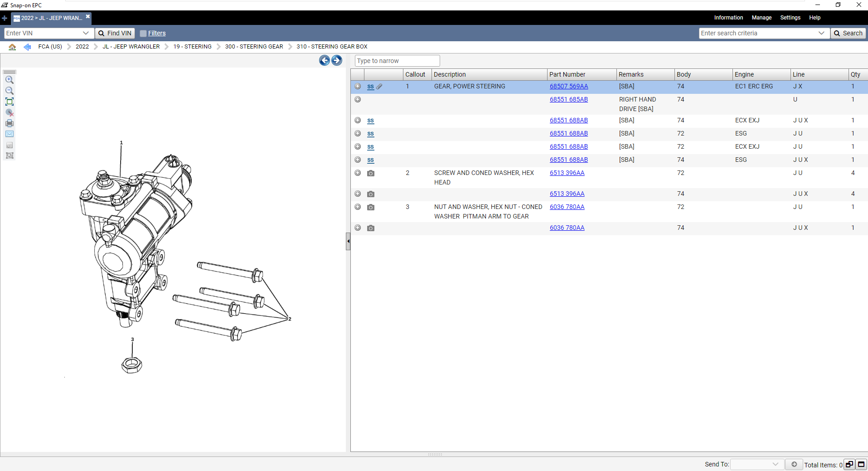The width and height of the screenshot is (868, 471).
Task: Expand the GEAR, POWER STEERING row details
Action: coord(358,86)
